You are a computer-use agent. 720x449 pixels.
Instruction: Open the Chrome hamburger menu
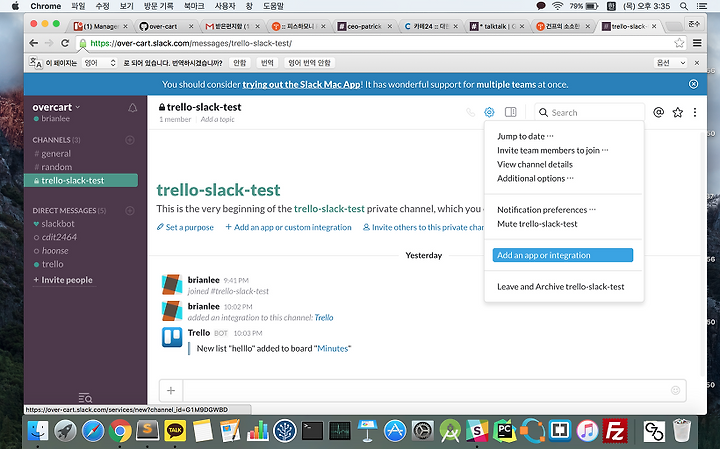coord(697,43)
